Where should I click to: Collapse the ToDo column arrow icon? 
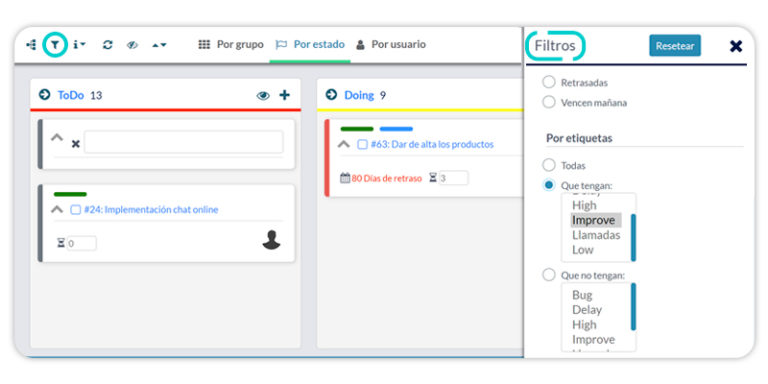point(45,95)
